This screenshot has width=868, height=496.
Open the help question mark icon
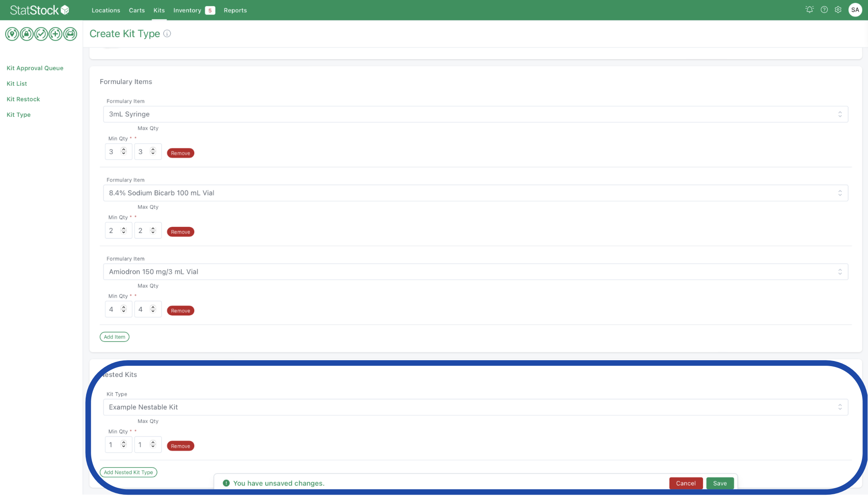[x=824, y=10]
